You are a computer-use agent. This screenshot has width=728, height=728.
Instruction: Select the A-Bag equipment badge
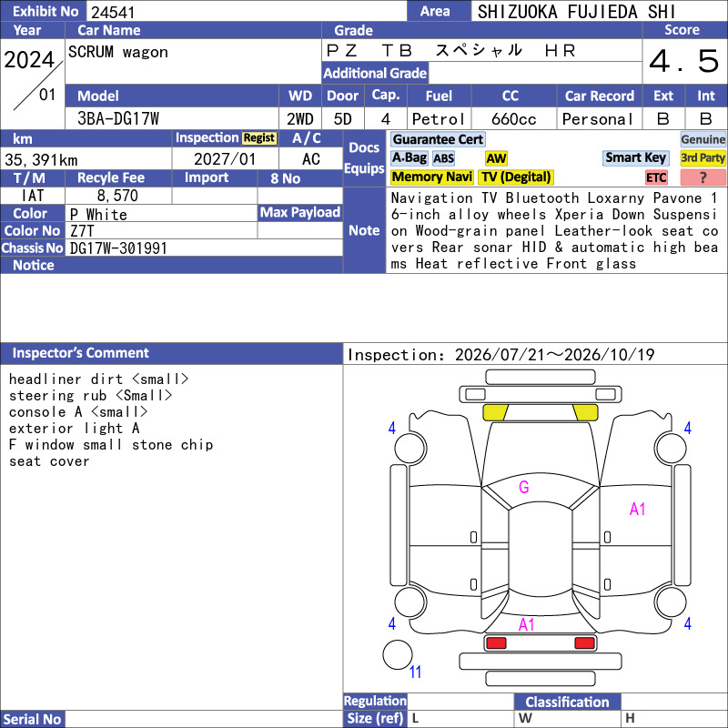pos(409,158)
